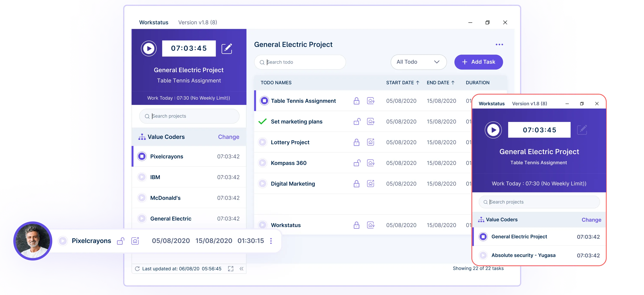
Task: Click lock icon for Table Tennis Assignment
Action: tap(357, 101)
